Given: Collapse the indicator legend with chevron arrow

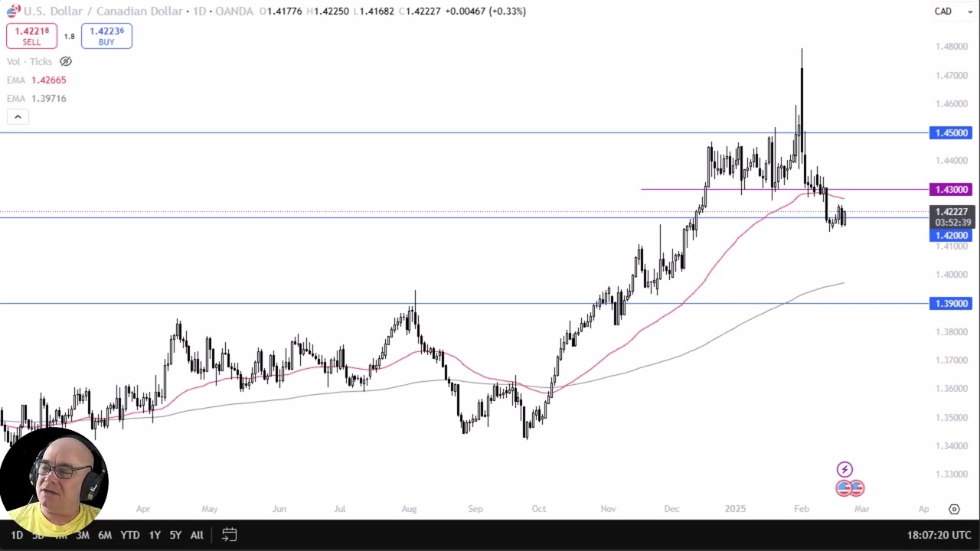Looking at the screenshot, I should [x=18, y=116].
